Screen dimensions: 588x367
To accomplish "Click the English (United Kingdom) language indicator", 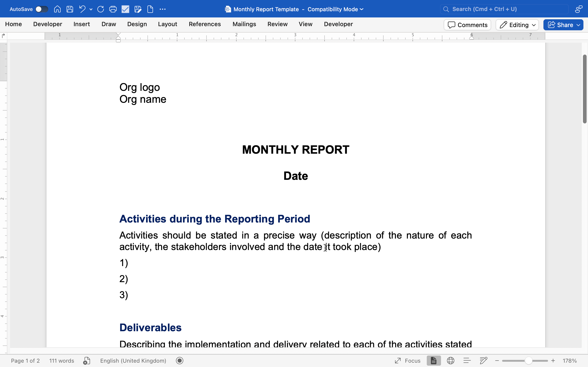I will click(133, 360).
